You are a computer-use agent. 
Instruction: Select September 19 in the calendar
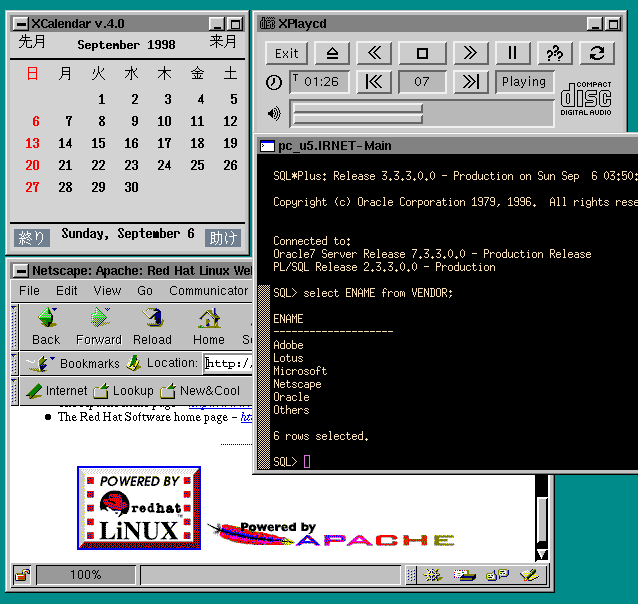pos(230,143)
